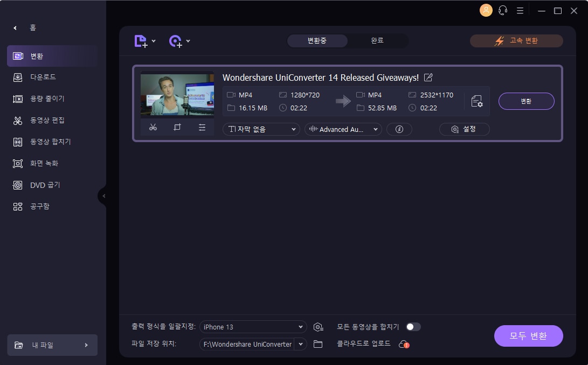Toggle 모든 동영상을 합치기 switch
588x365 pixels.
click(x=413, y=327)
